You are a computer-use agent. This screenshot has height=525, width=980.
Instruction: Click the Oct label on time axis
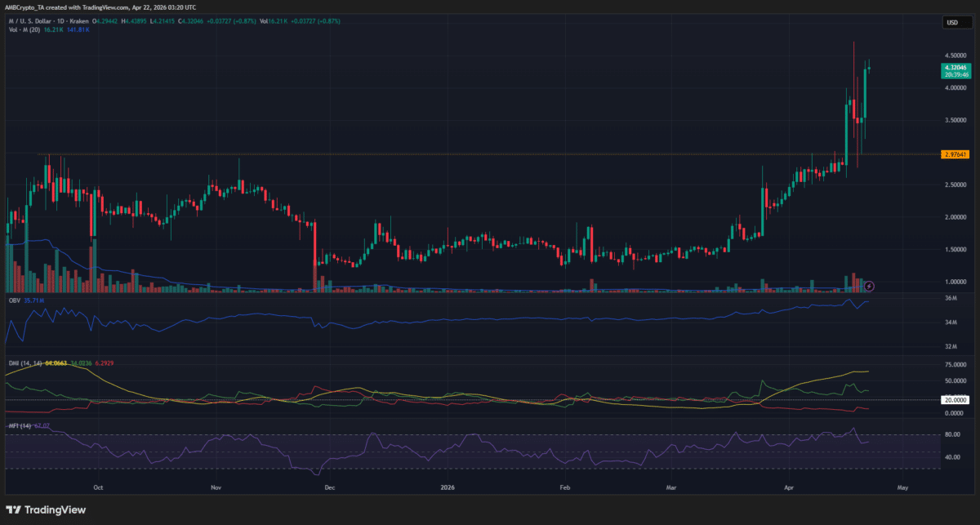(x=97, y=487)
